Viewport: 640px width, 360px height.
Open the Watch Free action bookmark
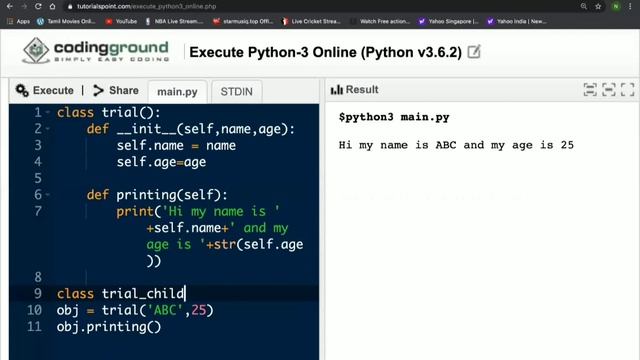pos(380,21)
